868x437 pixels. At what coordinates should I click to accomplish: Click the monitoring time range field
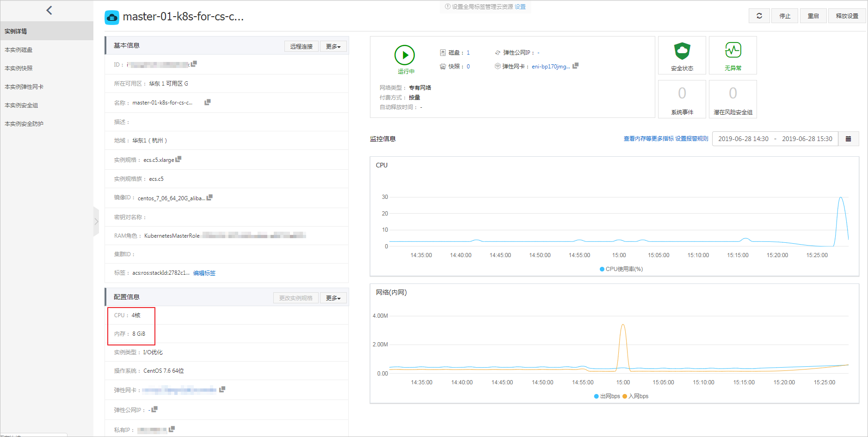[x=775, y=139]
